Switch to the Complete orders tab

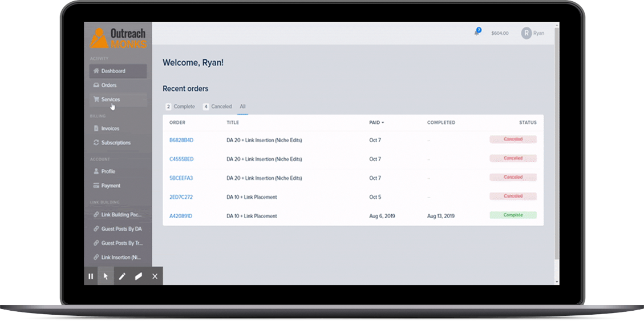pyautogui.click(x=180, y=107)
